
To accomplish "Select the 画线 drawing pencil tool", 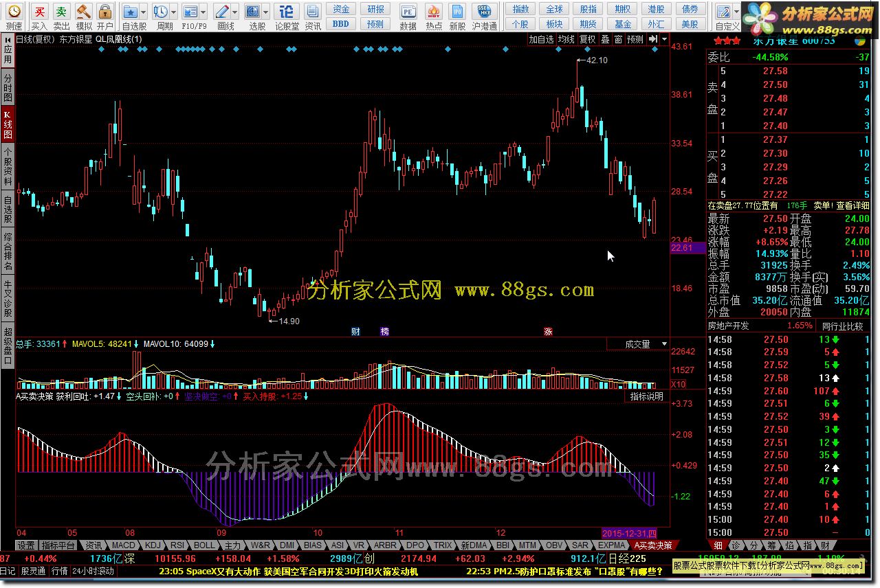I will point(222,12).
